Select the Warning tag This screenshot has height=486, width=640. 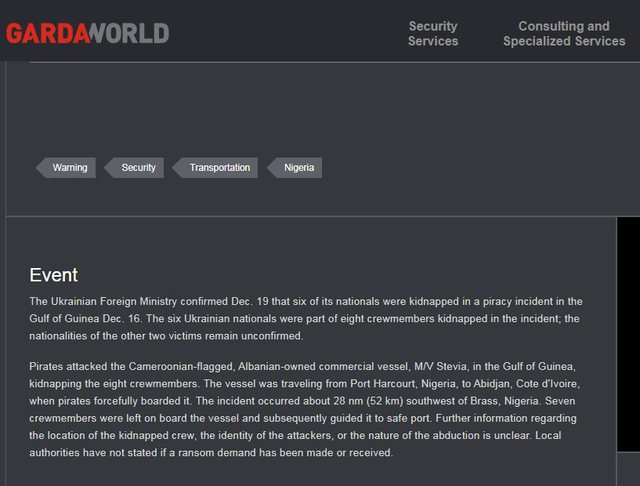pyautogui.click(x=66, y=168)
